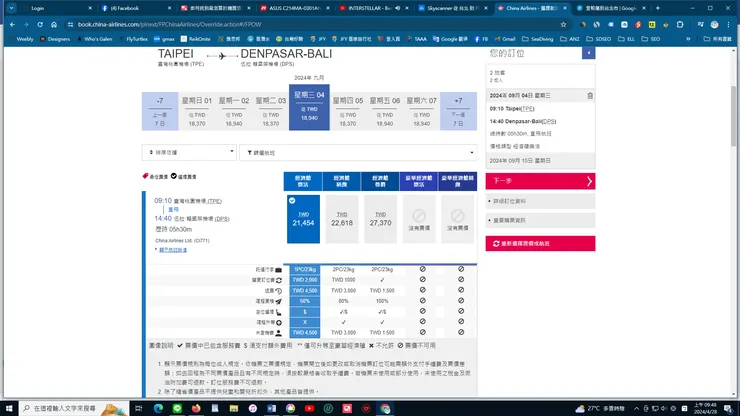Select Tuesday 03 date tab
The height and width of the screenshot is (416, 740).
270,111
